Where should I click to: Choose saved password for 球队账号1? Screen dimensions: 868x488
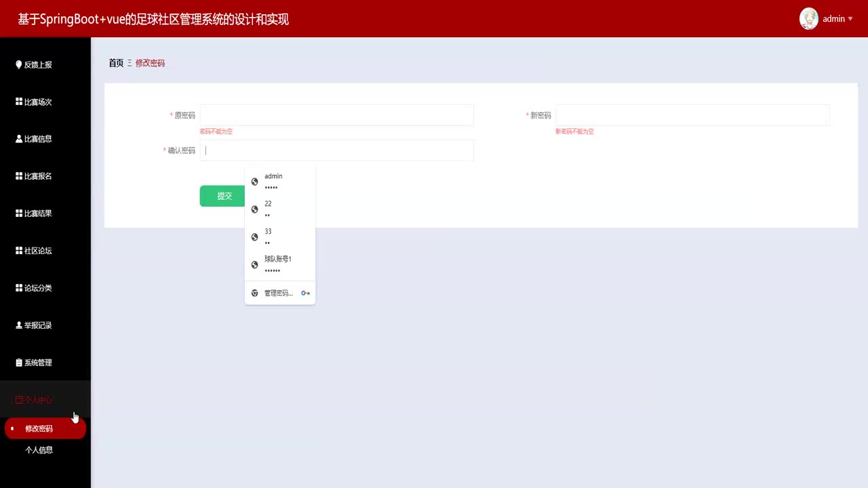[280, 265]
